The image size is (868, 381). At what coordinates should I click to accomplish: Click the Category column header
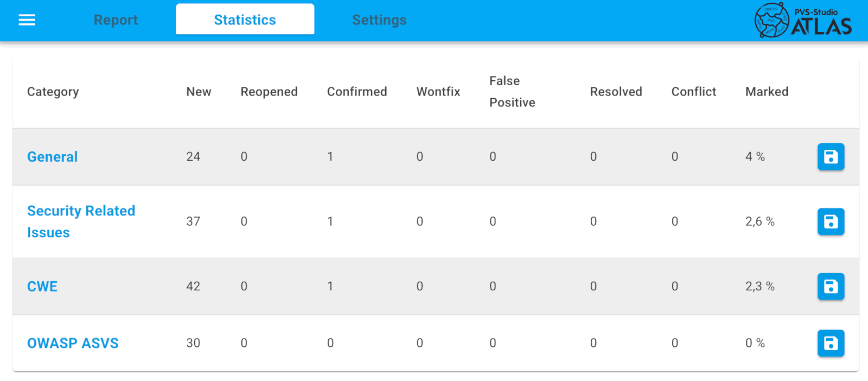tap(53, 92)
